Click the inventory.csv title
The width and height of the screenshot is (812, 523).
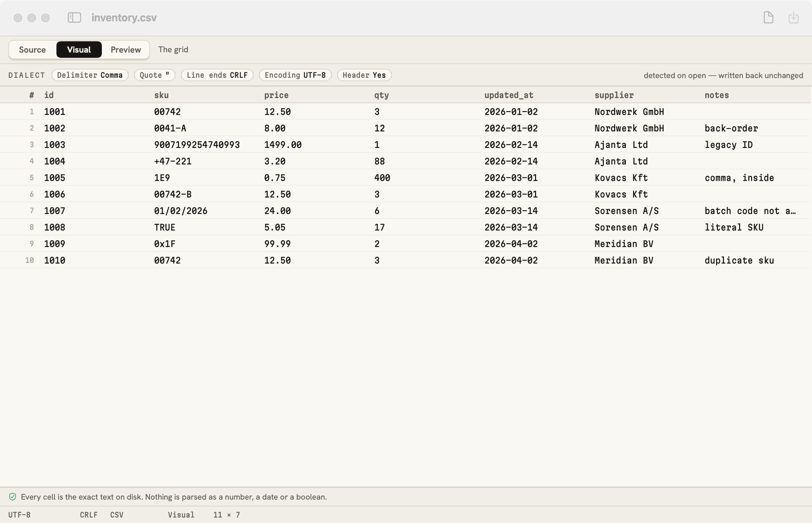(x=124, y=18)
